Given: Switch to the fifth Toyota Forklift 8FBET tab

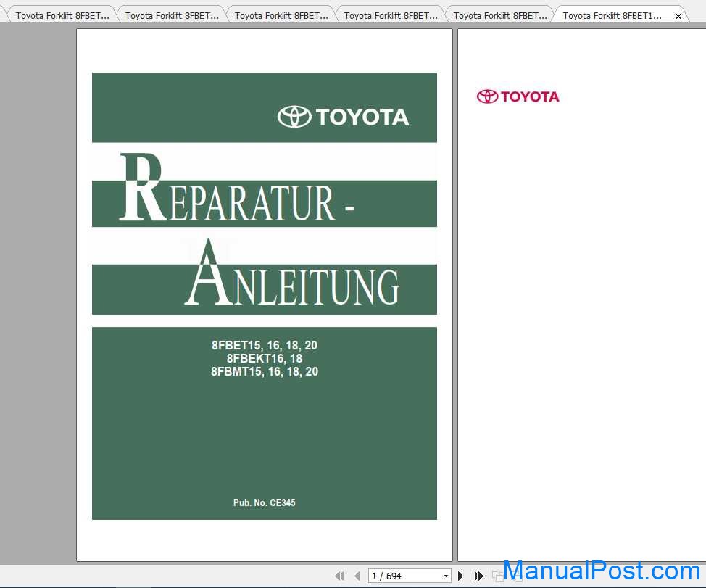Looking at the screenshot, I should [x=500, y=15].
